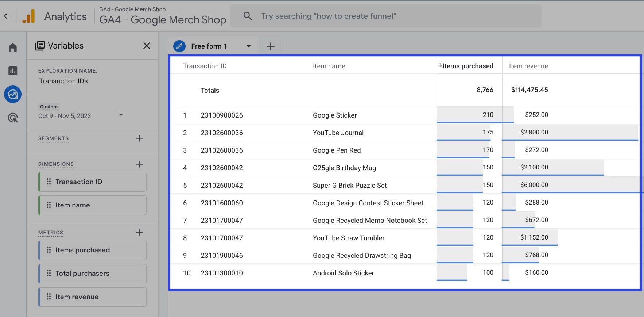Image resolution: width=644 pixels, height=317 pixels.
Task: Click the Items purchased metric chip
Action: pyautogui.click(x=92, y=250)
